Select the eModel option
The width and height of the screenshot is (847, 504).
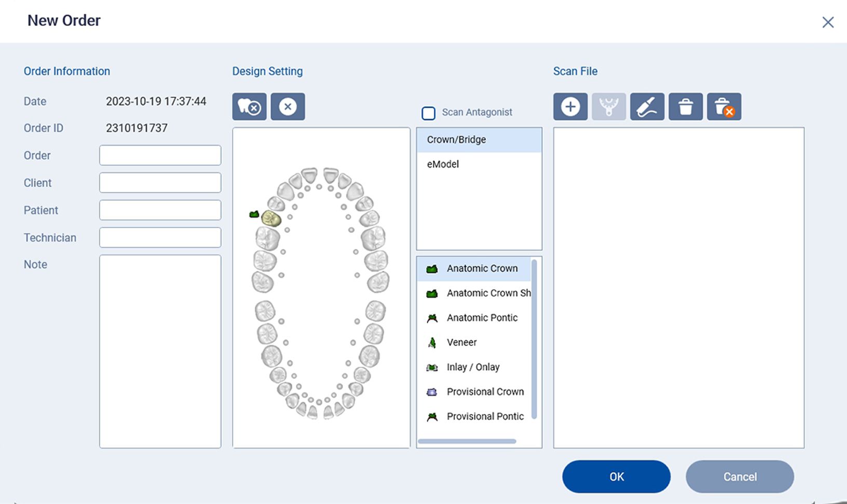pos(442,164)
